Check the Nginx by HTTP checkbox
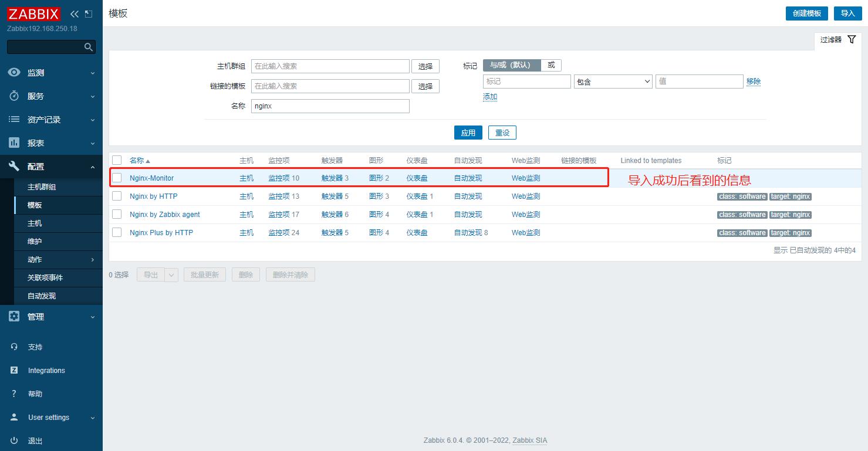 click(x=117, y=196)
